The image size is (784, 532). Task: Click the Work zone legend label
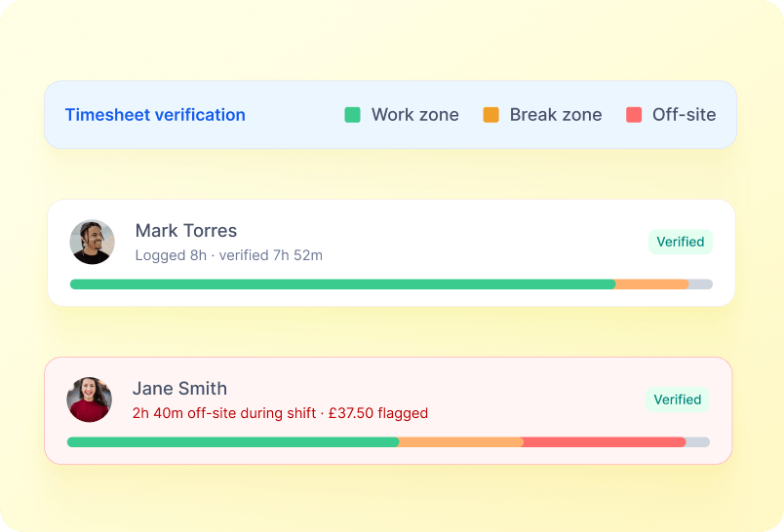(415, 114)
